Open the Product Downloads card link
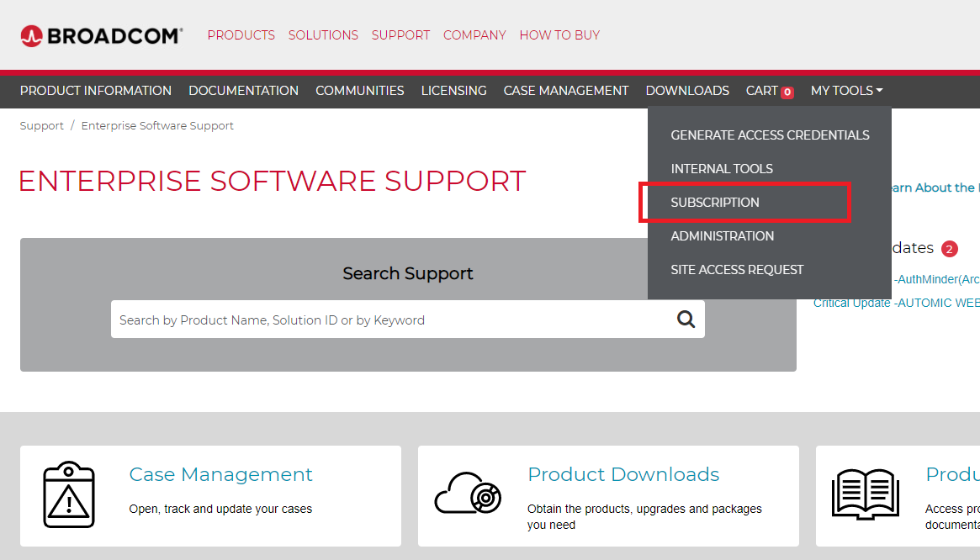The width and height of the screenshot is (980, 560). (x=622, y=474)
